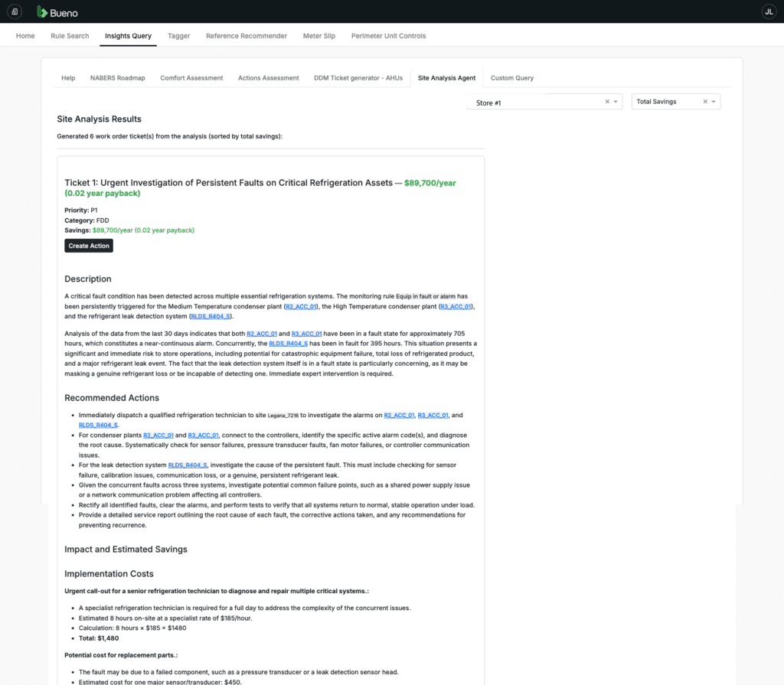Open RLDS_R404_S link after 'Concurrently, the'
This screenshot has height=685, width=784.
(x=288, y=344)
